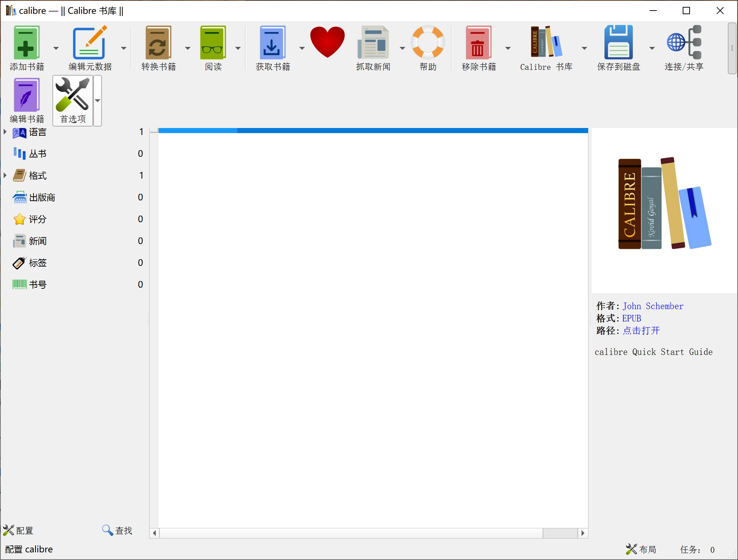Click the EPUB format link
The width and height of the screenshot is (738, 560).
(x=632, y=319)
